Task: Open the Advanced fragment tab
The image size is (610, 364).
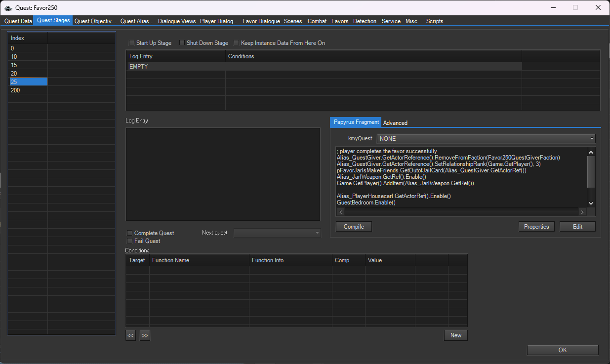Action: 395,123
